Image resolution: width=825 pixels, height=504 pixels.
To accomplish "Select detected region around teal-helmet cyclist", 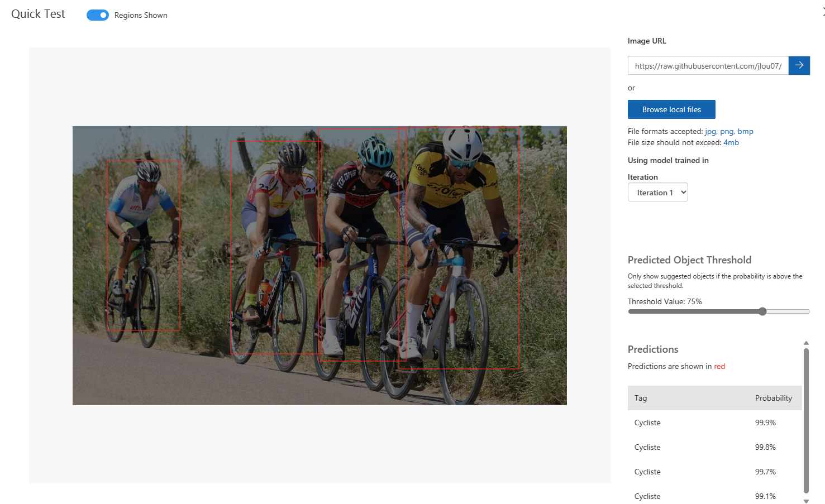I will [x=362, y=245].
